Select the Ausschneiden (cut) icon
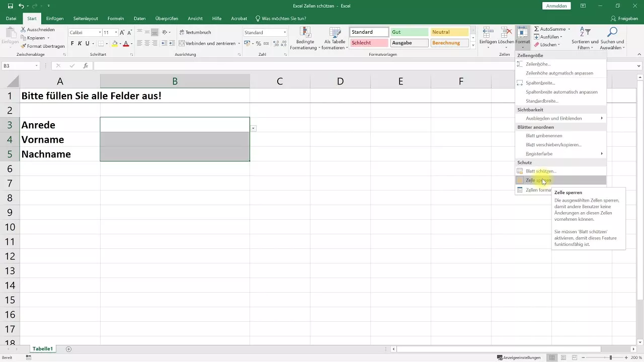This screenshot has width=644, height=362. (24, 30)
